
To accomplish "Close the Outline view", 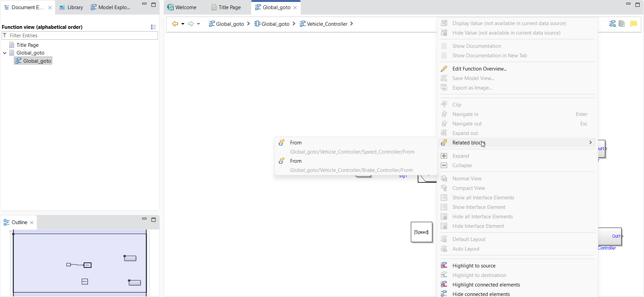I will pos(32,222).
